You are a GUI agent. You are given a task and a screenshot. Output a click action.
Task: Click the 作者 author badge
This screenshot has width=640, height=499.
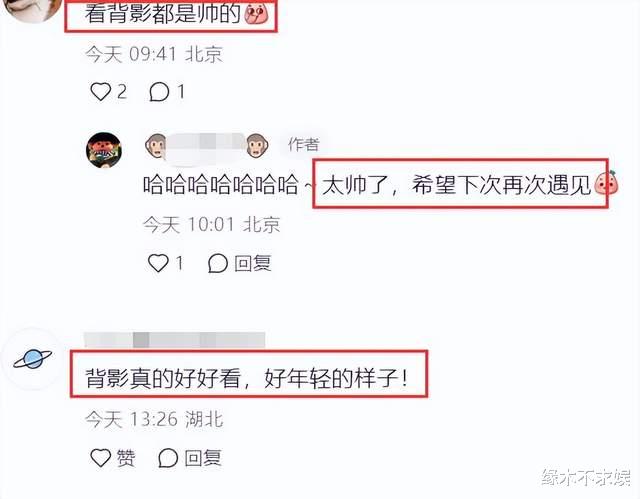[x=303, y=144]
